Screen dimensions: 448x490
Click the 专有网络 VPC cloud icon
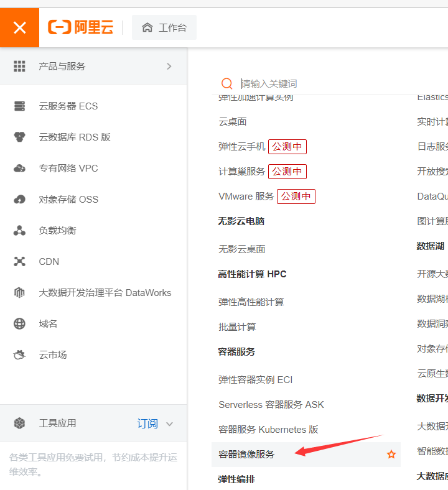pos(19,168)
